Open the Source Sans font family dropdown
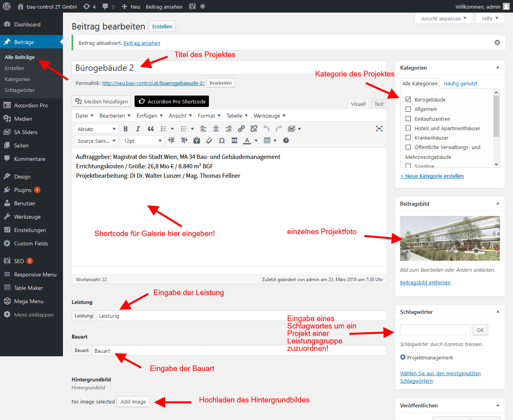The height and width of the screenshot is (420, 513). 96,141
